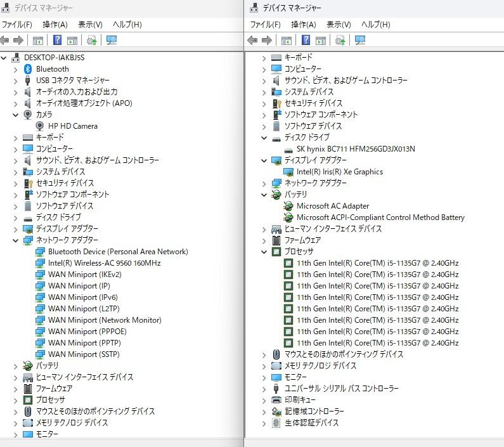
Task: Click the monitor icon in left window toolbar
Action: pos(111,40)
